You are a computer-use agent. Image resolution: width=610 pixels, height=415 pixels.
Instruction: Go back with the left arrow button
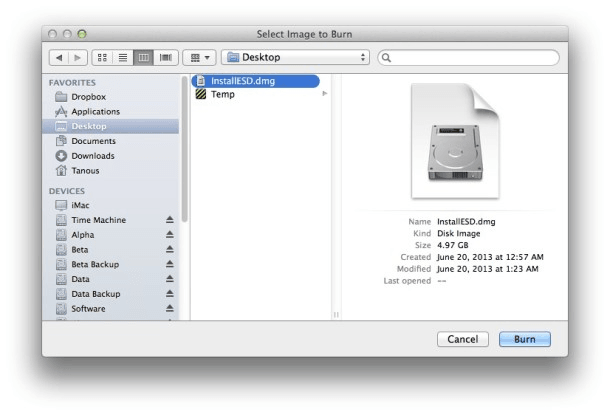click(59, 58)
